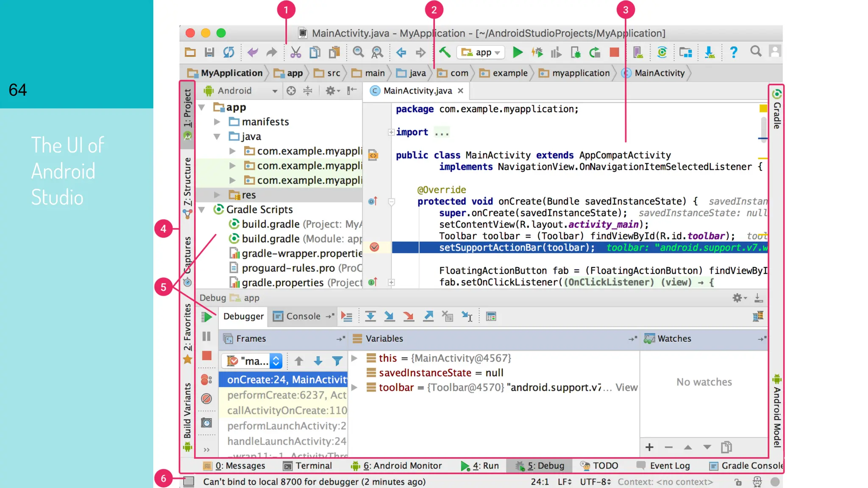
Task: Click the Debug app bug icon
Action: point(537,53)
